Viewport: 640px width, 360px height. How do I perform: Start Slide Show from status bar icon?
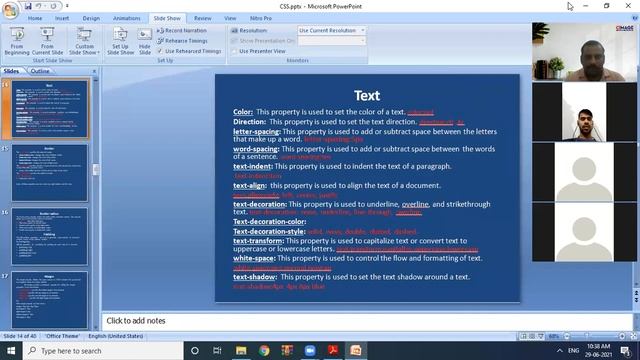tap(541, 336)
